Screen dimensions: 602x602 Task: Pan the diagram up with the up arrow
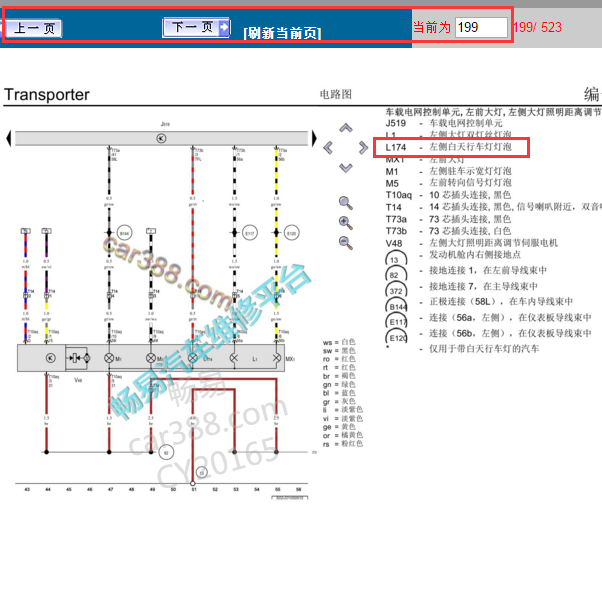[x=346, y=128]
